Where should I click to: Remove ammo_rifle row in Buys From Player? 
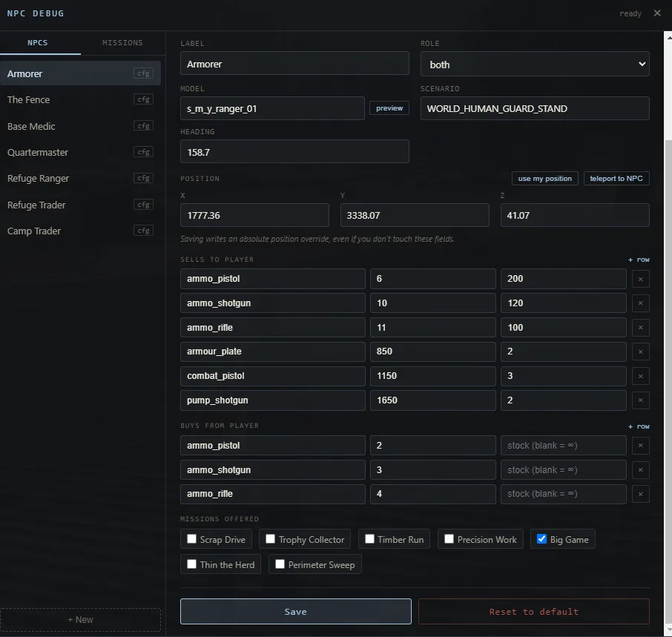640,494
